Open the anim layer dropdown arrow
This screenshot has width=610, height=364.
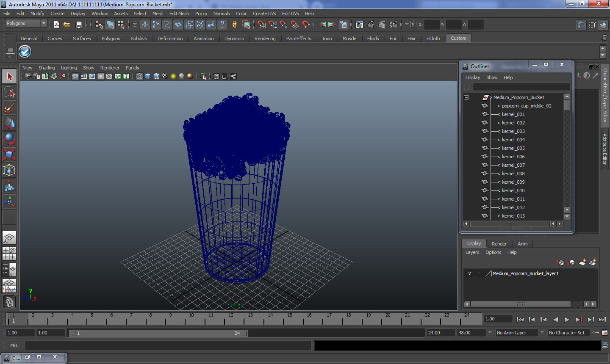click(490, 333)
